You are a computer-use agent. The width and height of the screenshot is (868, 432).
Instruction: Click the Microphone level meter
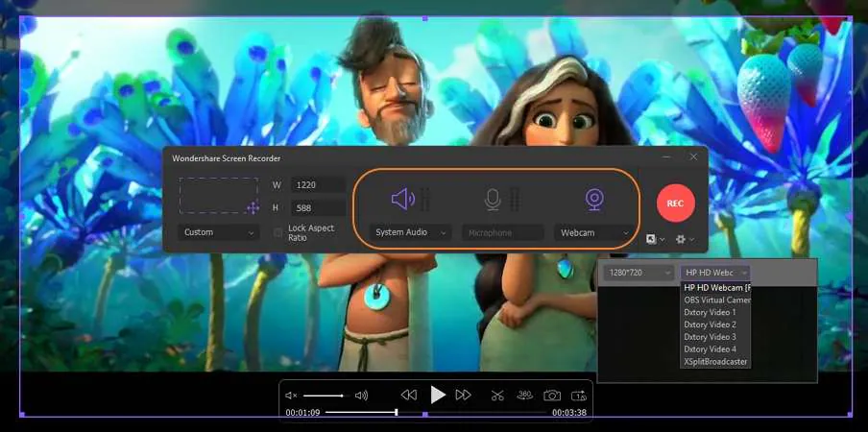coord(515,200)
